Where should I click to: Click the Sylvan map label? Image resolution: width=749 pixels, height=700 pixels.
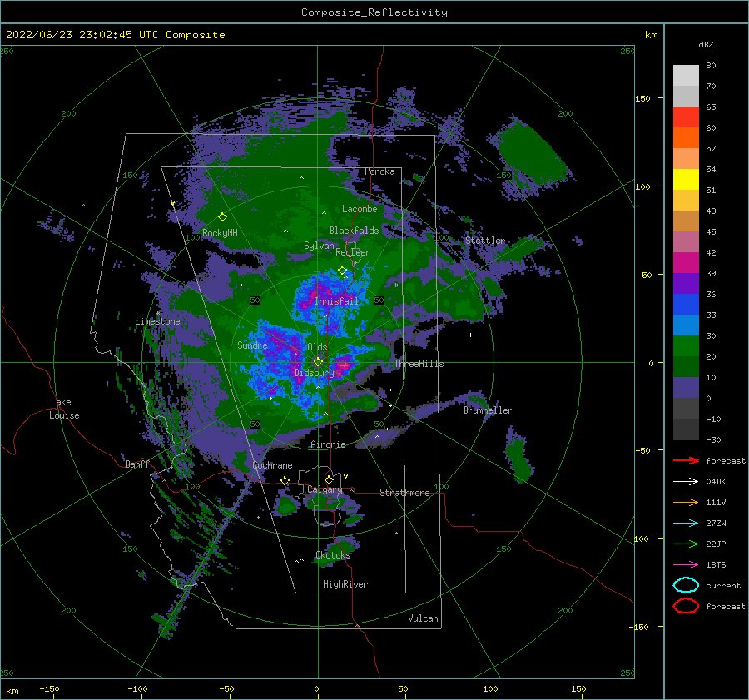(x=319, y=246)
